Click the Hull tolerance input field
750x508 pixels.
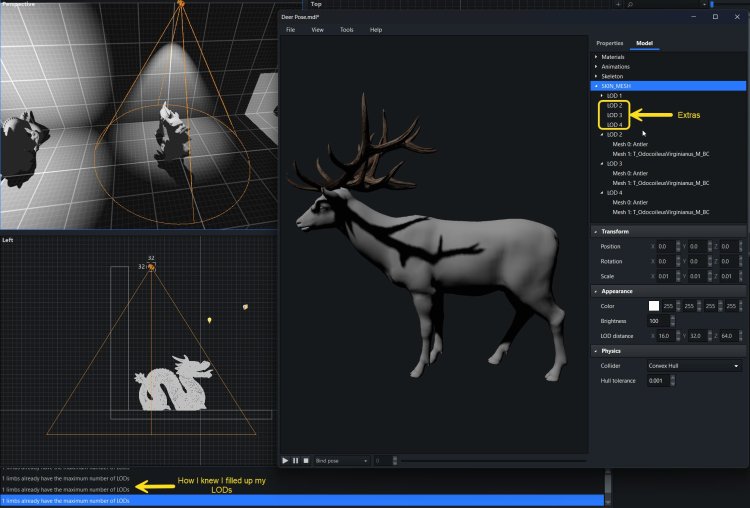point(658,381)
